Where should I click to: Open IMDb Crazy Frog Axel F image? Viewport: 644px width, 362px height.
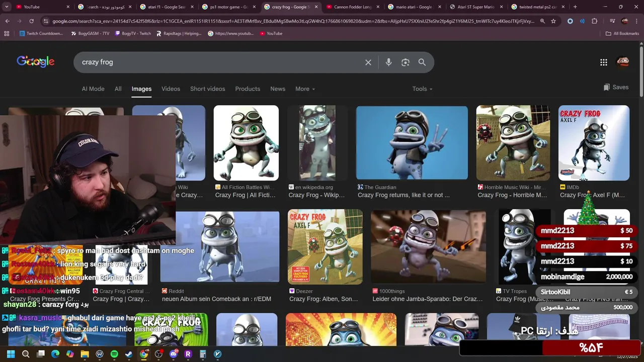(x=594, y=143)
